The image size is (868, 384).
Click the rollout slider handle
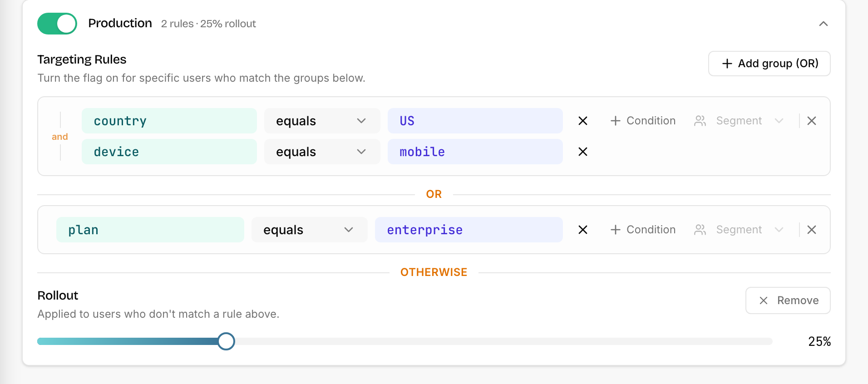226,341
